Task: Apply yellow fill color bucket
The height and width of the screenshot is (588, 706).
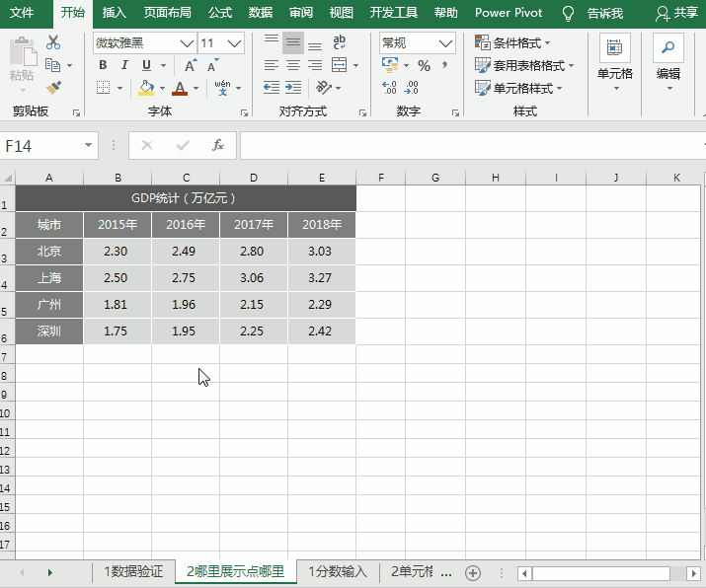Action: (x=146, y=87)
